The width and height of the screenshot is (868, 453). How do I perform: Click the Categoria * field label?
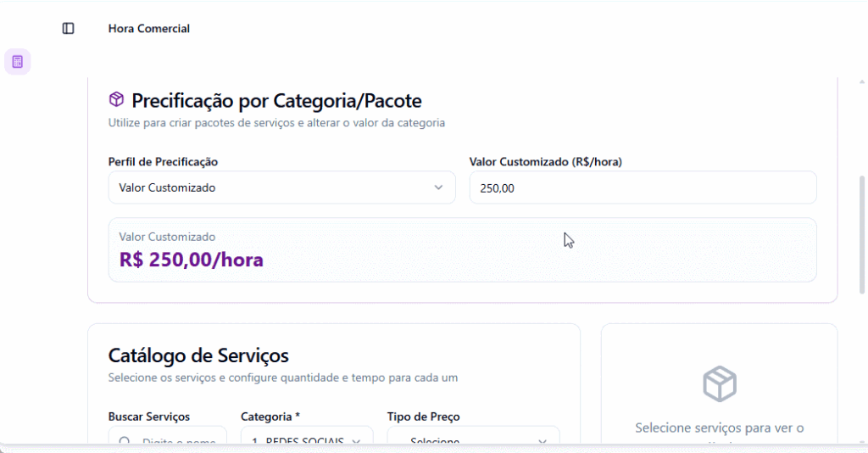[x=270, y=417]
